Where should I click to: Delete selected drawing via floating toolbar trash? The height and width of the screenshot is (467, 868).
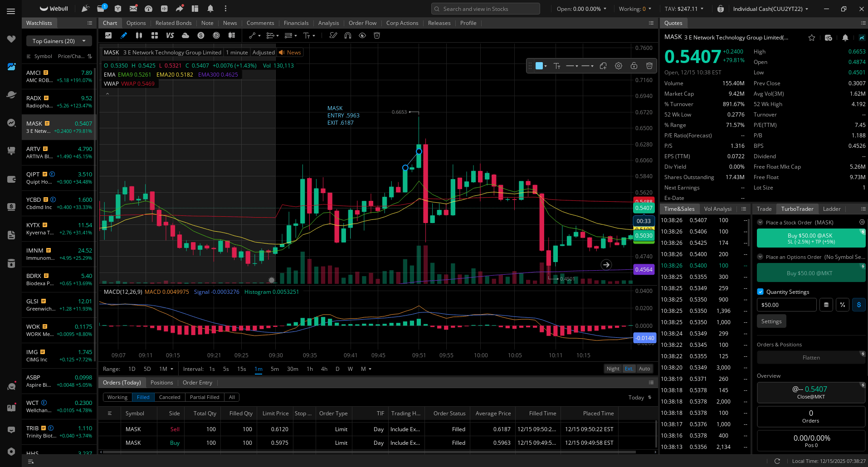[649, 66]
